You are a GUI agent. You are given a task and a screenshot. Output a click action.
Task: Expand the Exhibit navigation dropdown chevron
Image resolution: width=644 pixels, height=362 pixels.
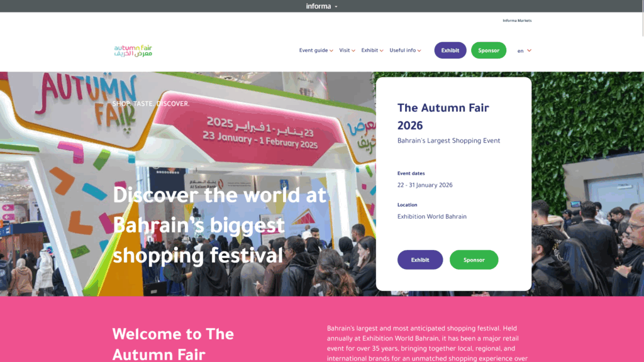coord(382,51)
